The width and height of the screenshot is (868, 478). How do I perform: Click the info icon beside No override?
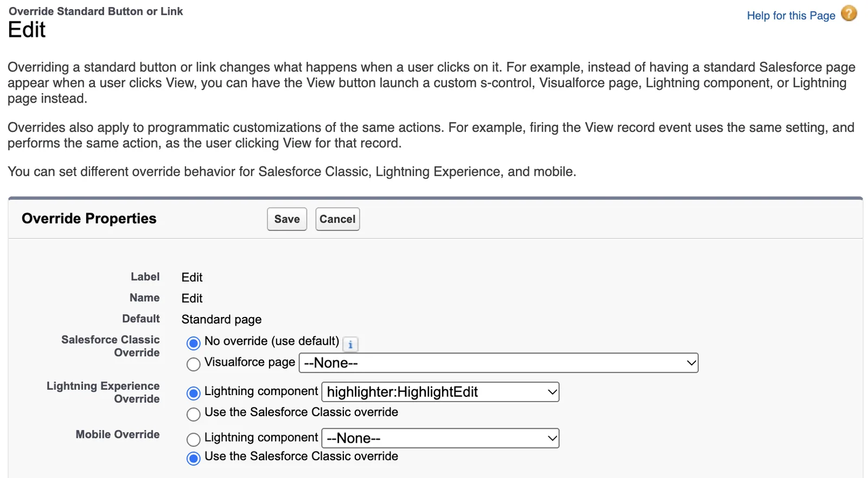coord(350,344)
